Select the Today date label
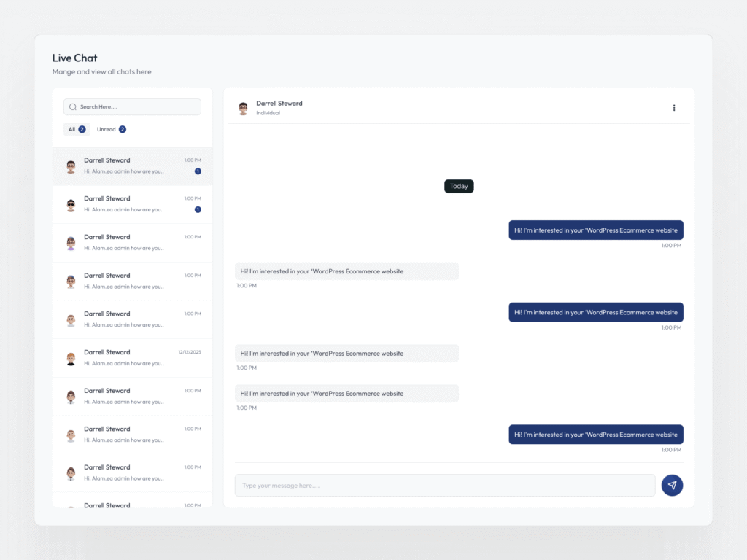 tap(459, 186)
